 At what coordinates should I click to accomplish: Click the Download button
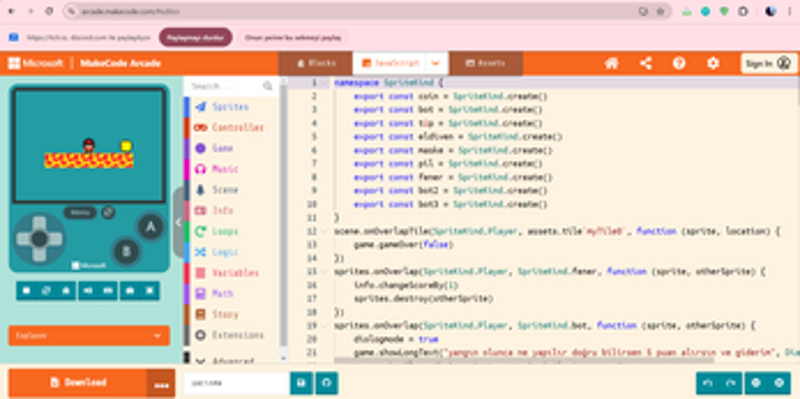pos(78,383)
